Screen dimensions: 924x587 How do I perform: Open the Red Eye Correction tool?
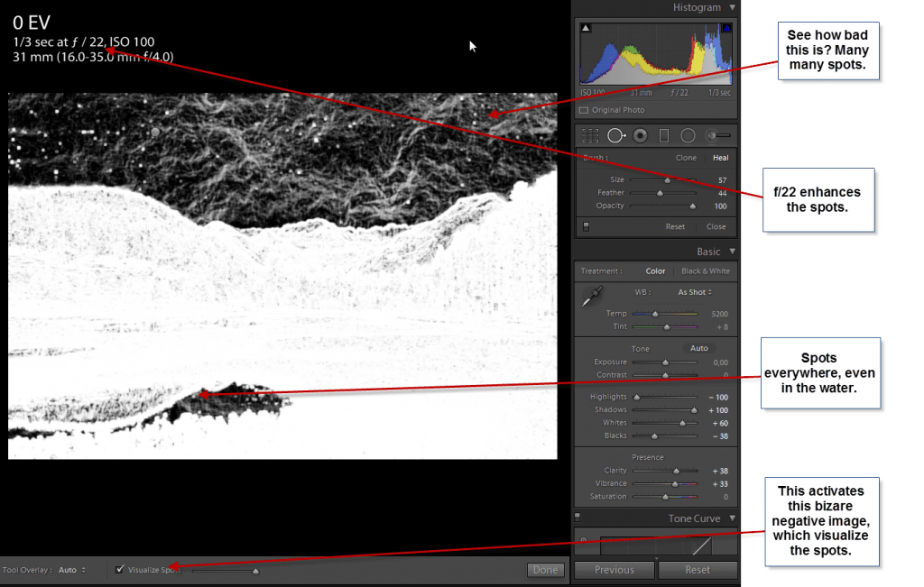pyautogui.click(x=640, y=135)
